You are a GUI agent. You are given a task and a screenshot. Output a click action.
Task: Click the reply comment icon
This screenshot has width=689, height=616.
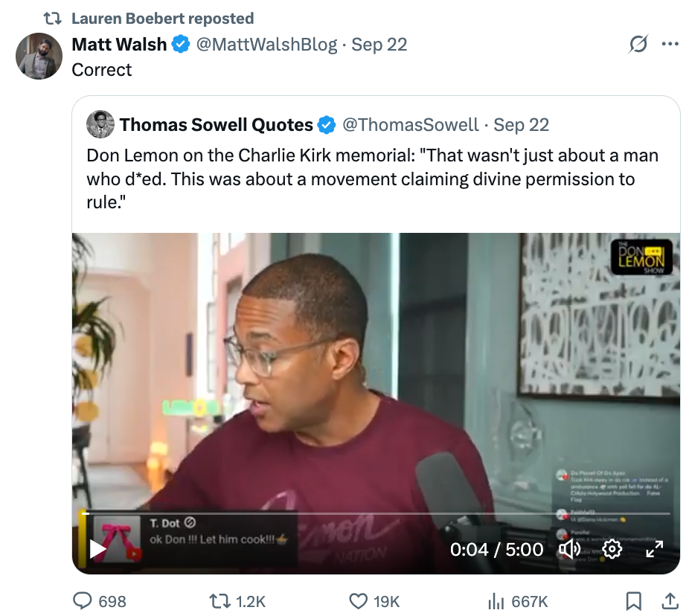tap(81, 600)
